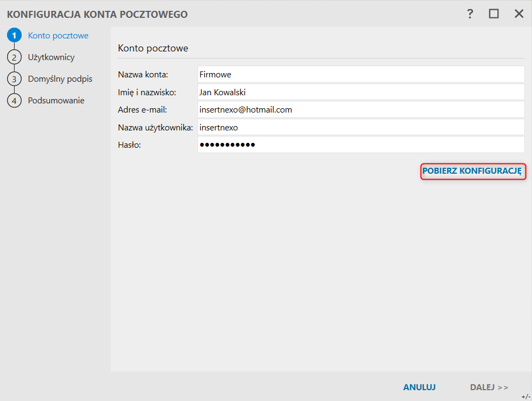Screen dimensions: 532x401
Task: Click the +/- control in the corner
Action: coord(526,397)
